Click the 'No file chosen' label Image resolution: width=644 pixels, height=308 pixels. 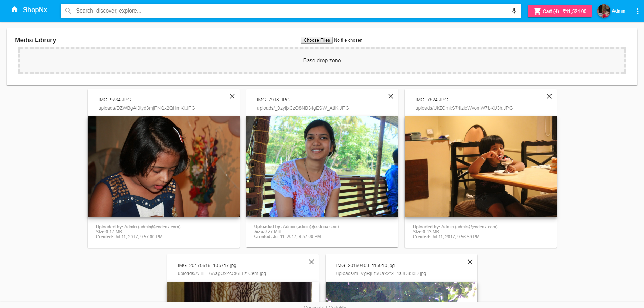(348, 40)
